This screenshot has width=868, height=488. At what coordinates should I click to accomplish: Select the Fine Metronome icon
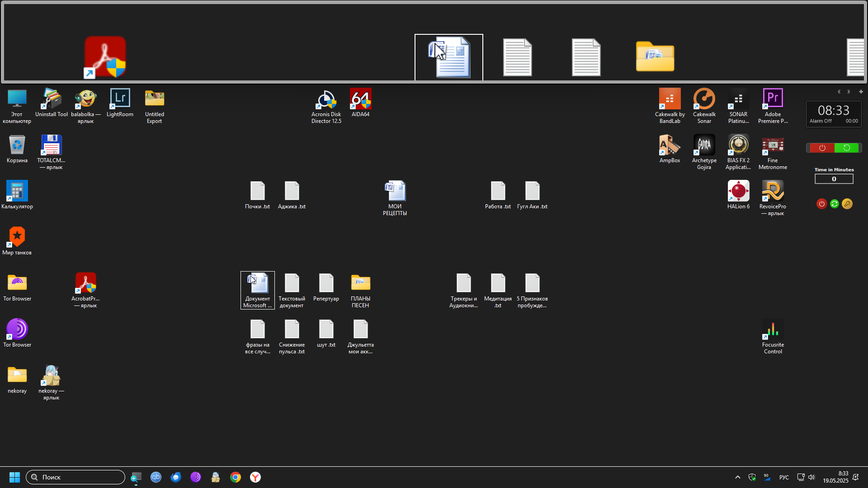coord(773,152)
